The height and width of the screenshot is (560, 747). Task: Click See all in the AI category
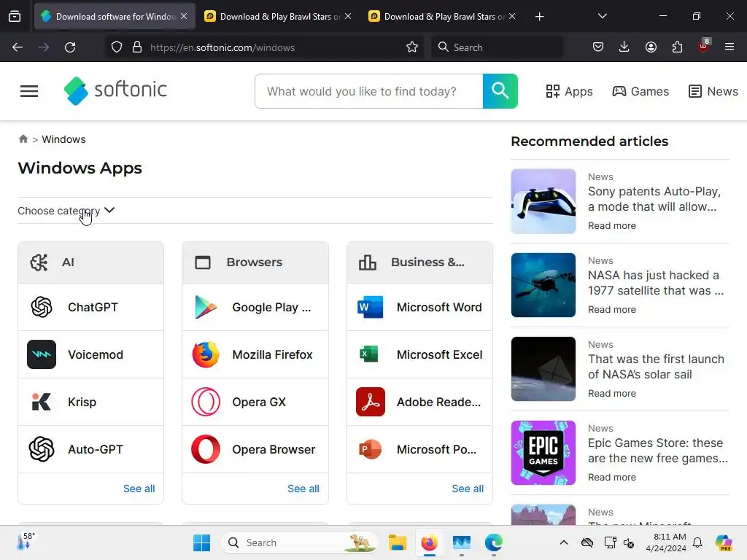point(139,489)
